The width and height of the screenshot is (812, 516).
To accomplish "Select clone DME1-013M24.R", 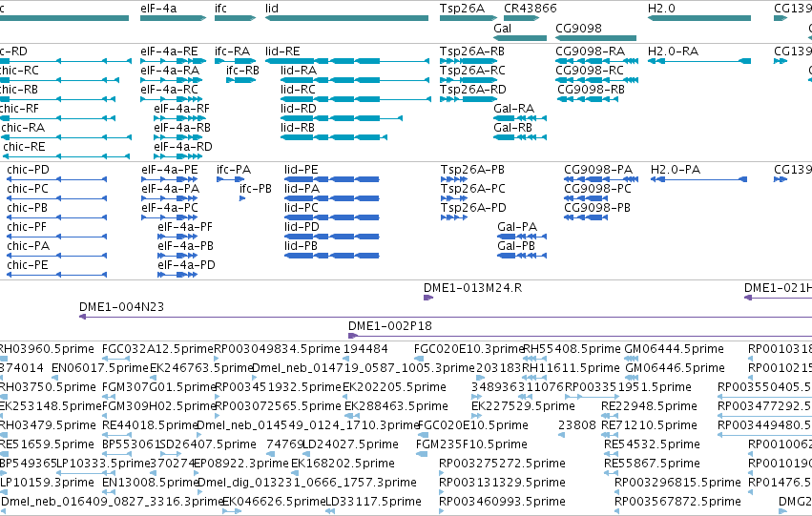I will click(428, 298).
